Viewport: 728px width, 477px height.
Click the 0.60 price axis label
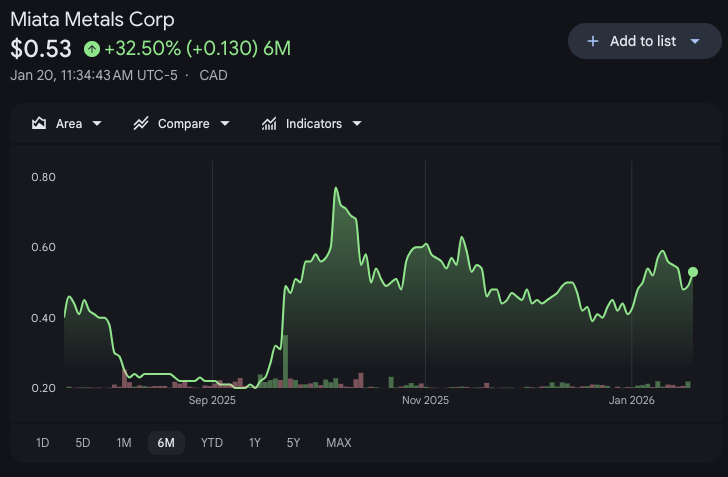pyautogui.click(x=43, y=247)
